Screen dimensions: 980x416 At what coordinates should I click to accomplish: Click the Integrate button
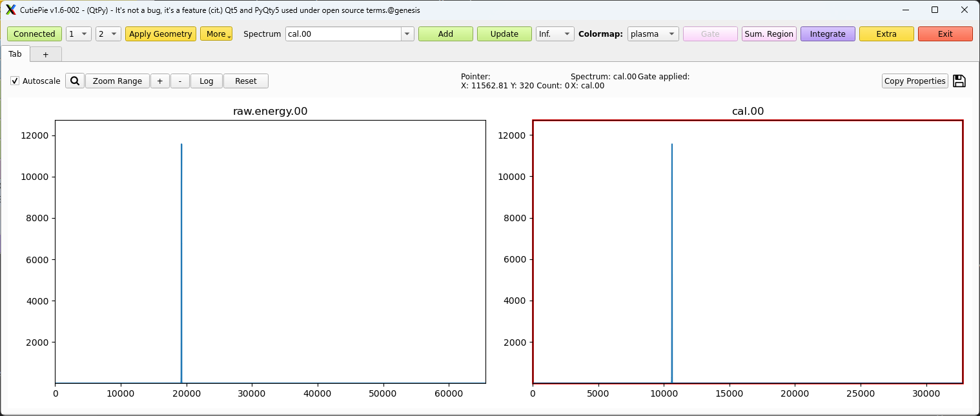click(828, 34)
